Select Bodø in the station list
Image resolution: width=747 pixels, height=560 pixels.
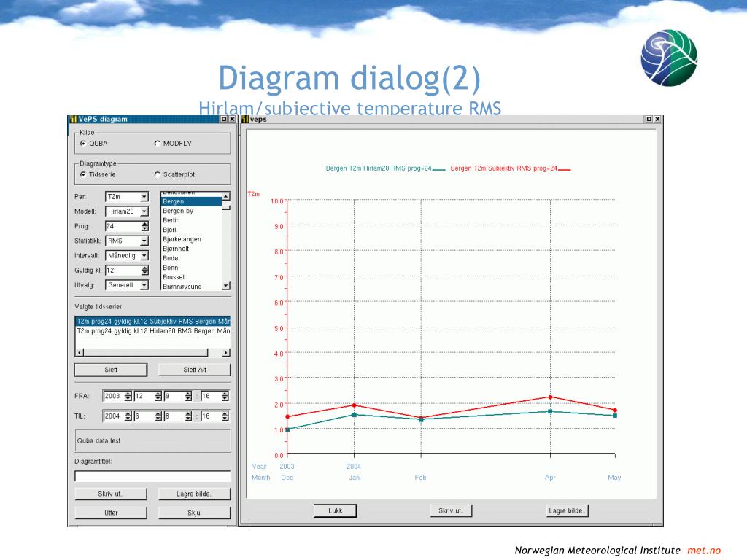(191, 258)
